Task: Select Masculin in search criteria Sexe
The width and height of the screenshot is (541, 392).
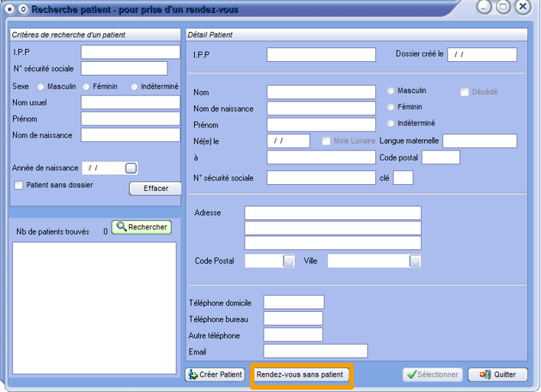Action: tap(40, 86)
